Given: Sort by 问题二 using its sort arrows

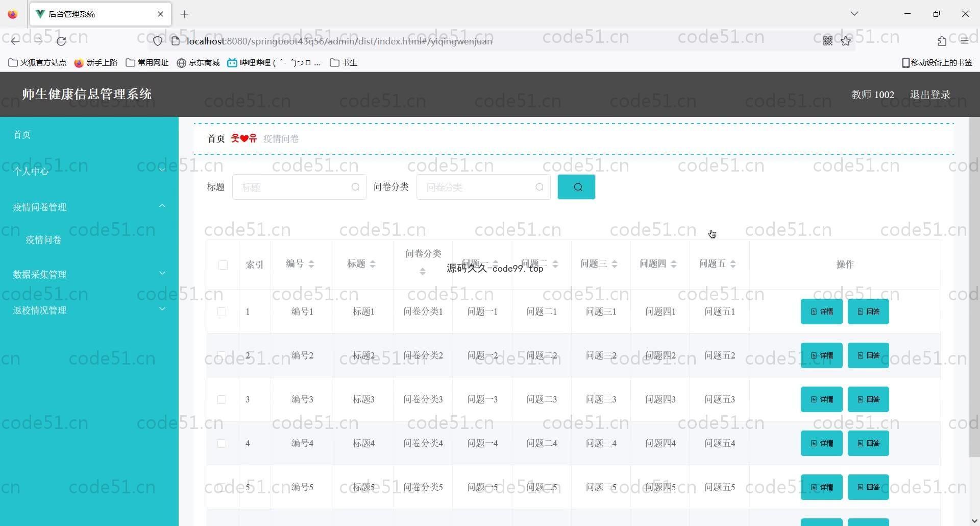Looking at the screenshot, I should [x=555, y=264].
